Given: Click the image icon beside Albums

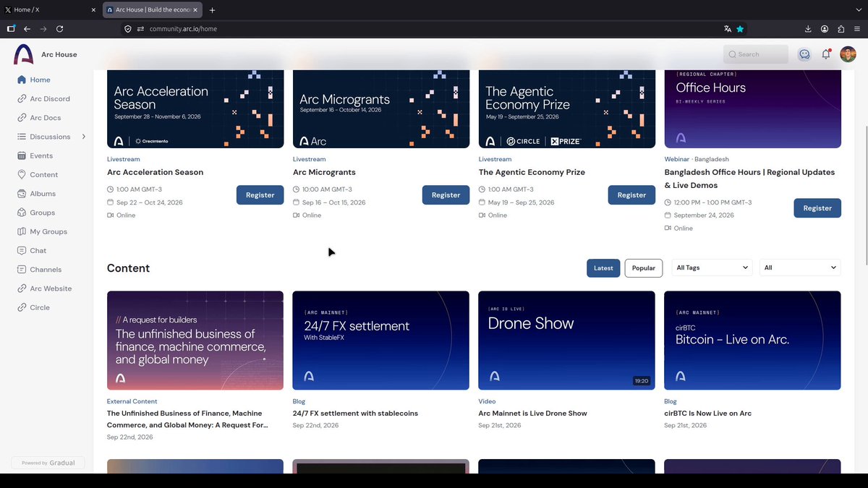Looking at the screenshot, I should point(22,194).
